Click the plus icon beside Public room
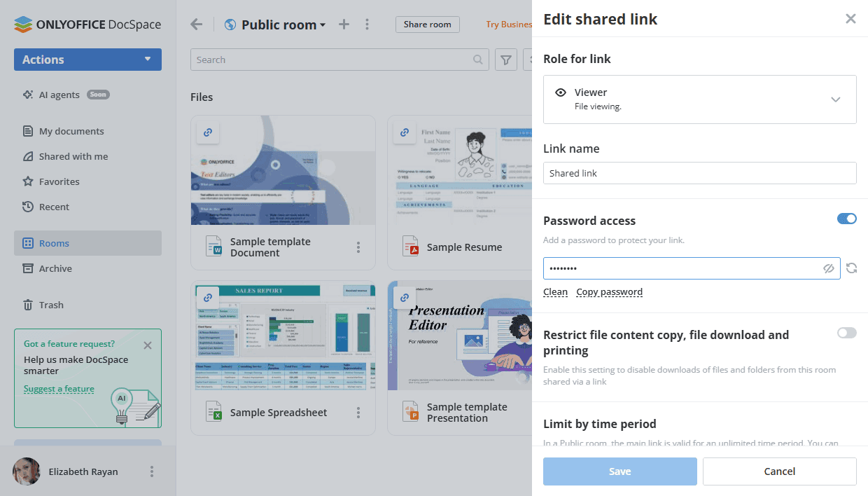This screenshot has width=868, height=496. [x=344, y=25]
